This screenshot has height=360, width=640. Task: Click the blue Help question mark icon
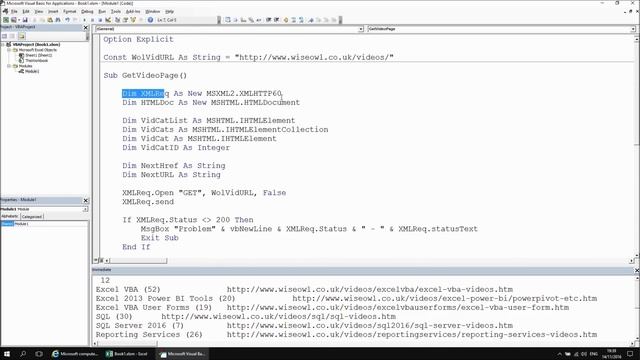(x=150, y=20)
